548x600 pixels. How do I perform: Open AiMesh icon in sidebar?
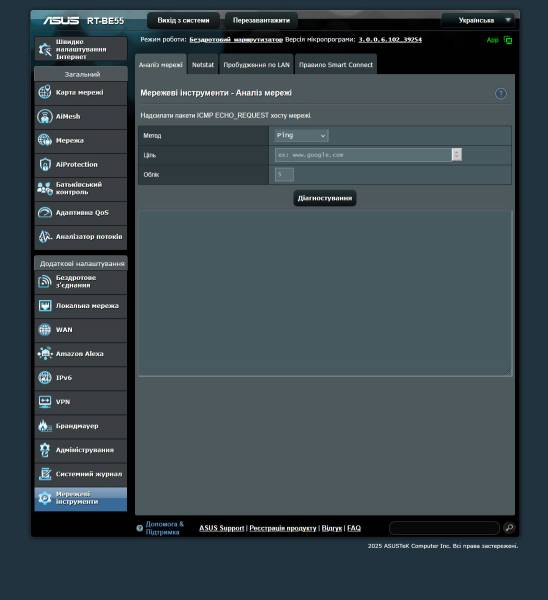click(x=45, y=116)
